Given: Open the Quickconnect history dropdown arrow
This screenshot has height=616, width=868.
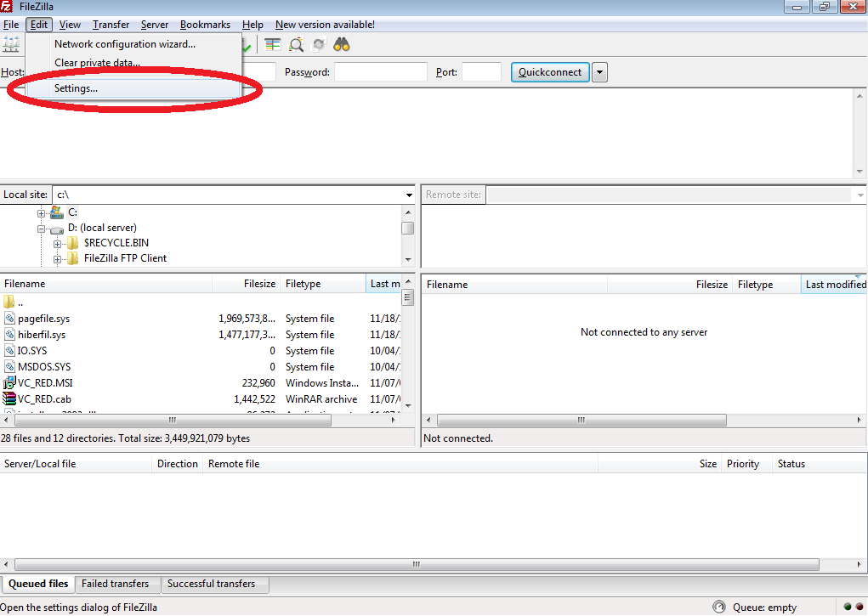Looking at the screenshot, I should point(599,72).
